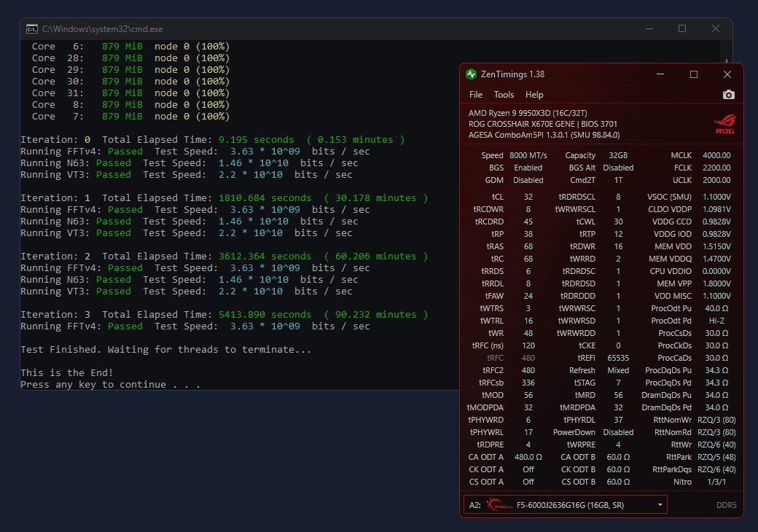Click the cmd.exe title bar icon
The image size is (758, 532).
click(x=32, y=29)
